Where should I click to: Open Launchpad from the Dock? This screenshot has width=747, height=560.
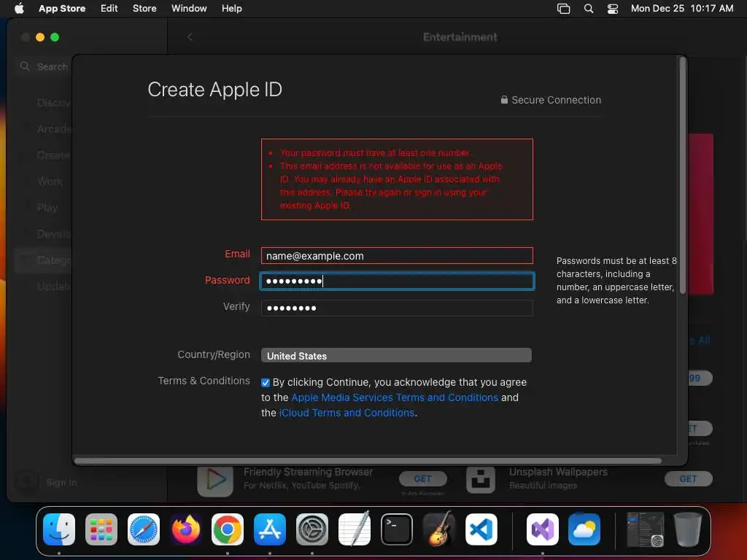101,529
